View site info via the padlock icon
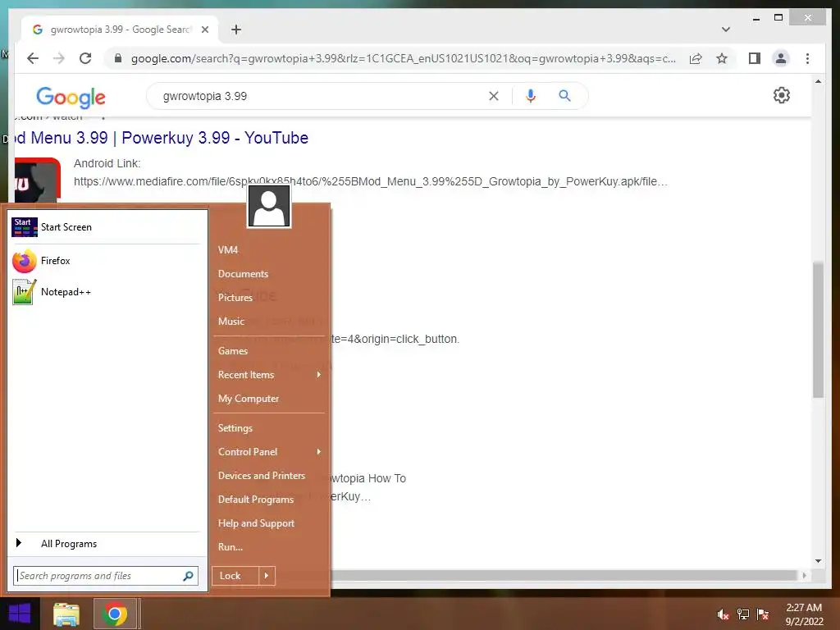Image resolution: width=840 pixels, height=630 pixels. 118,58
